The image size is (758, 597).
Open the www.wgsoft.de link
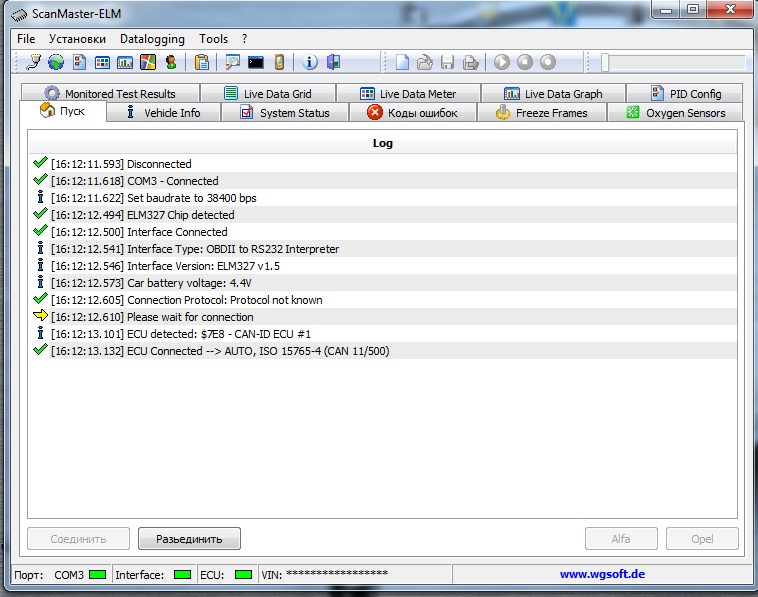pyautogui.click(x=600, y=575)
